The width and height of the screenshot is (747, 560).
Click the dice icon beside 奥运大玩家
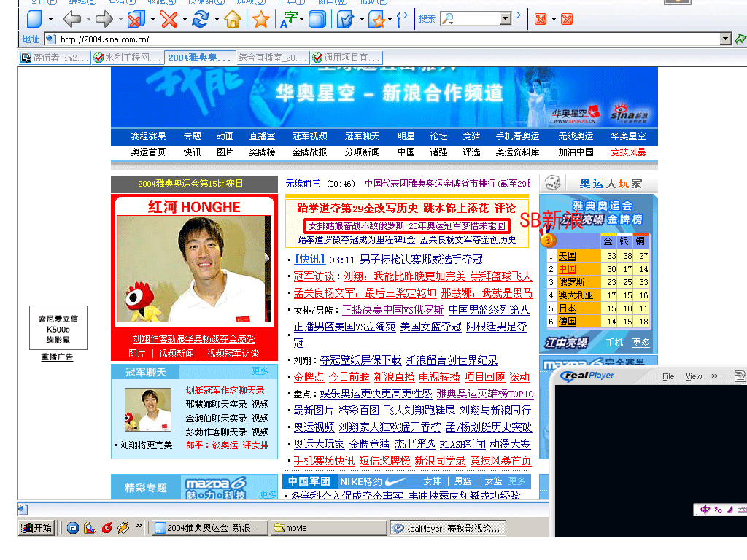tap(553, 182)
